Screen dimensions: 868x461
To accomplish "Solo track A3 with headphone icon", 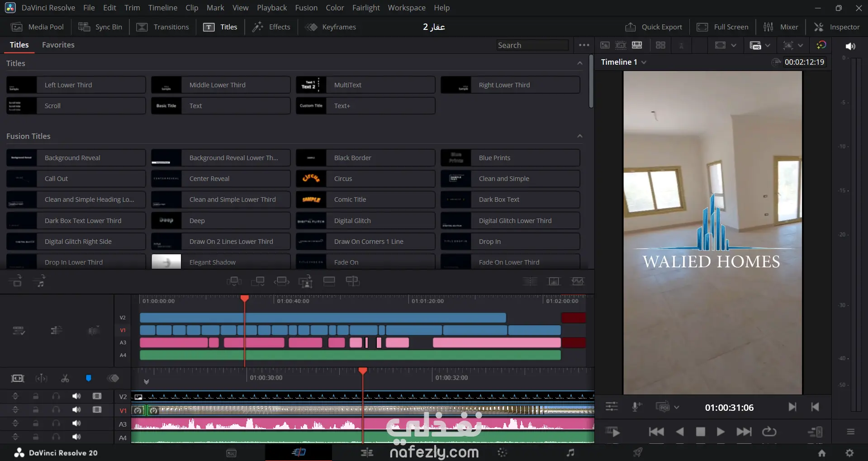I will pos(56,423).
